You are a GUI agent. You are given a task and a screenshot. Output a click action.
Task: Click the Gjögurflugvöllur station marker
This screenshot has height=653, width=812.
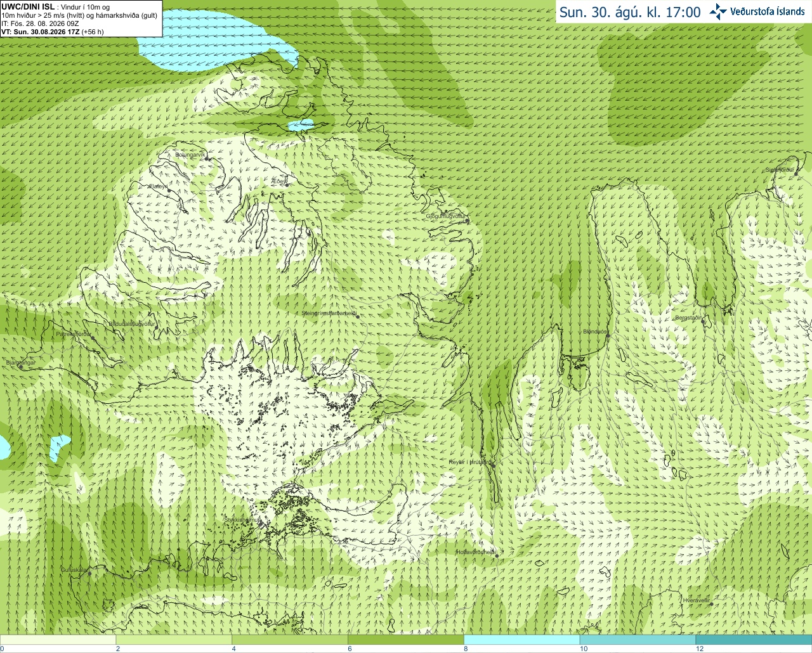[x=466, y=221]
